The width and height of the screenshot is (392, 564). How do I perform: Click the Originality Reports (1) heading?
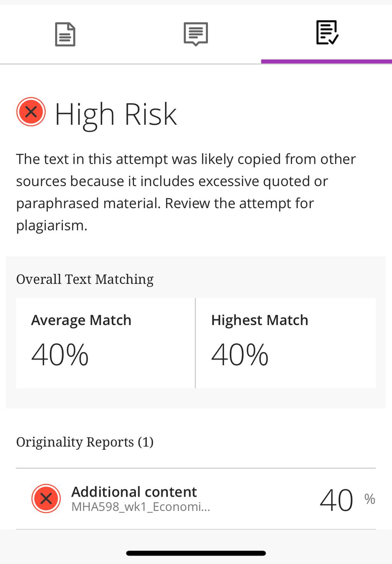click(x=85, y=442)
